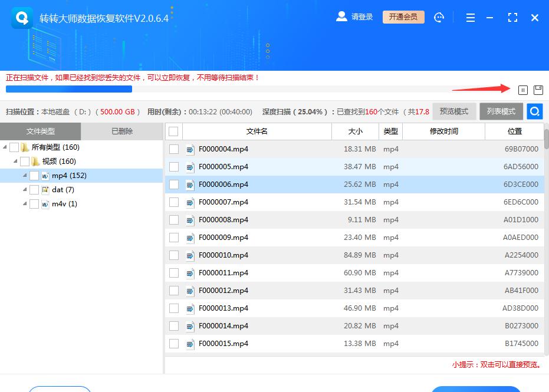The width and height of the screenshot is (549, 392).
Task: Sort by the 文件名 column header
Action: click(257, 131)
